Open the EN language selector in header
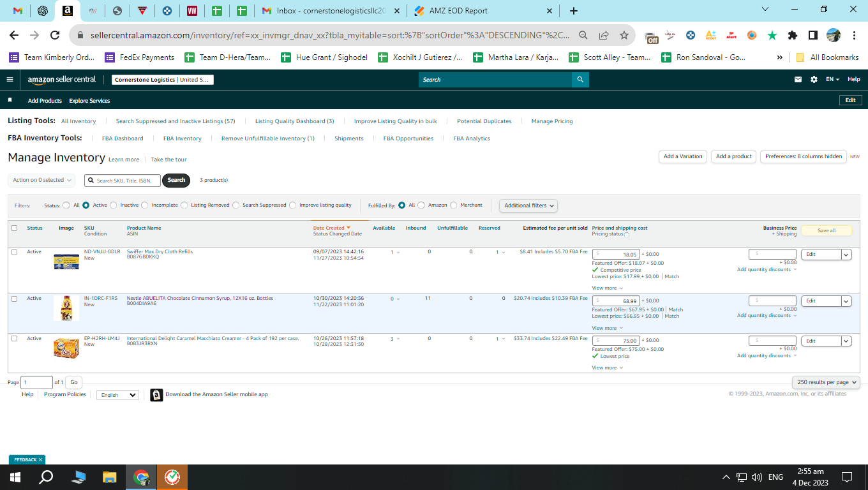Viewport: 868px width, 490px height. click(832, 80)
